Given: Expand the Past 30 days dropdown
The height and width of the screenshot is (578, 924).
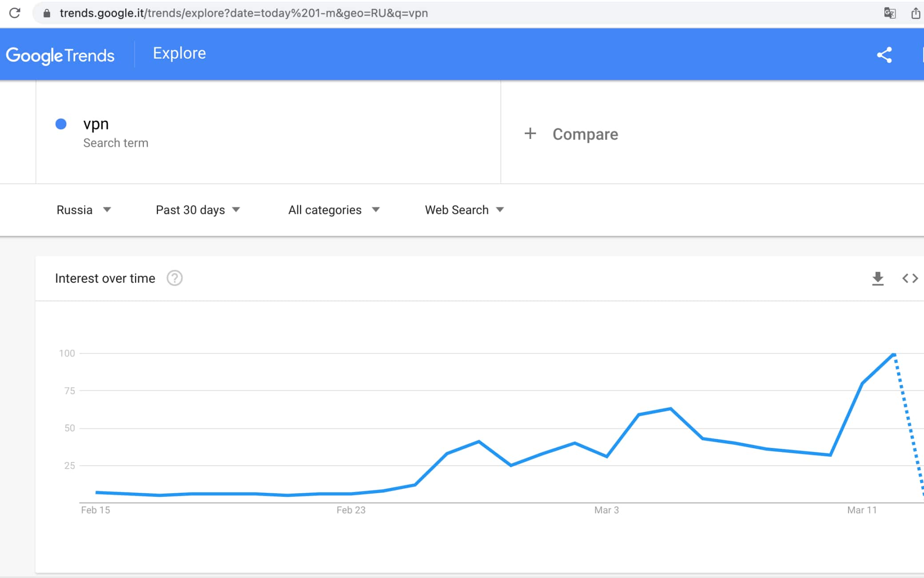Looking at the screenshot, I should pyautogui.click(x=198, y=210).
